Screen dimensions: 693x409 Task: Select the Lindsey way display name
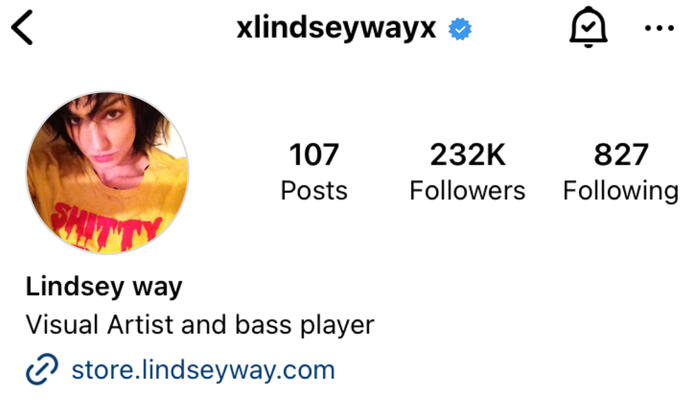[x=104, y=287]
